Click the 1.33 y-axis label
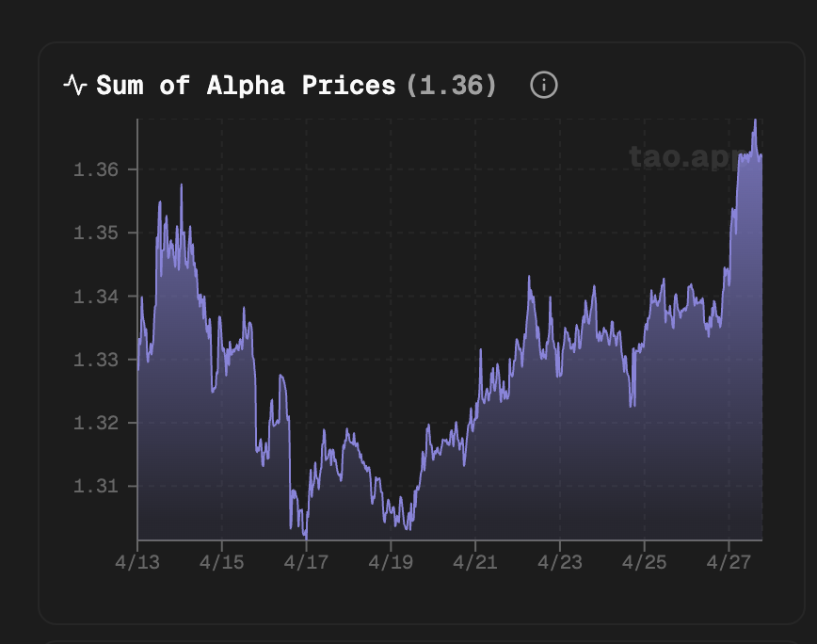817x644 pixels. [94, 360]
